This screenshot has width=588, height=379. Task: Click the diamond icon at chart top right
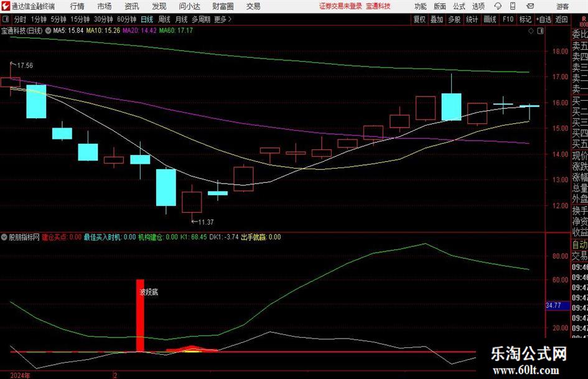click(531, 31)
